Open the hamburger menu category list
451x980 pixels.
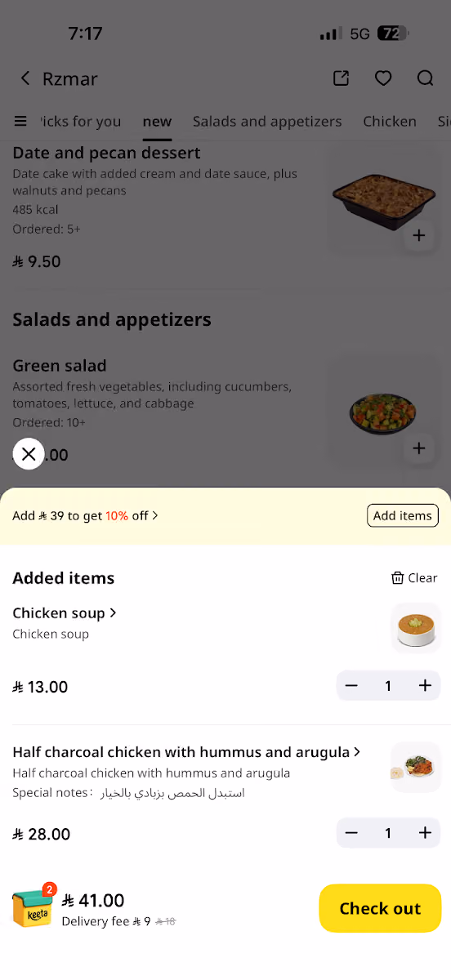point(20,122)
